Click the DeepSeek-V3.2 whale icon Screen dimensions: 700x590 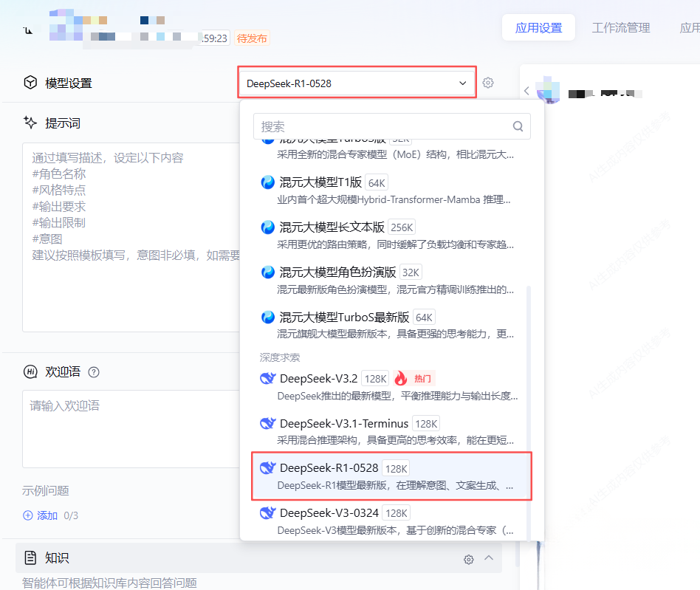267,379
